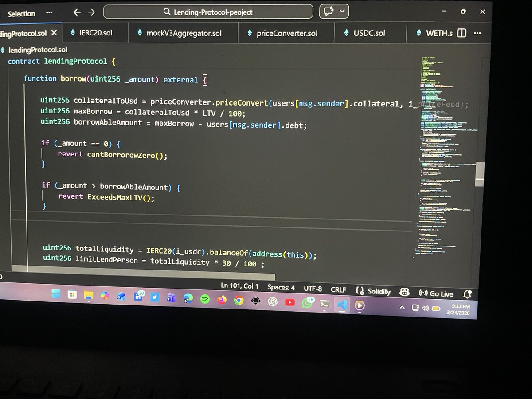Click revert ExceedsMaxLTV() line
The width and height of the screenshot is (532, 399).
pos(106,197)
